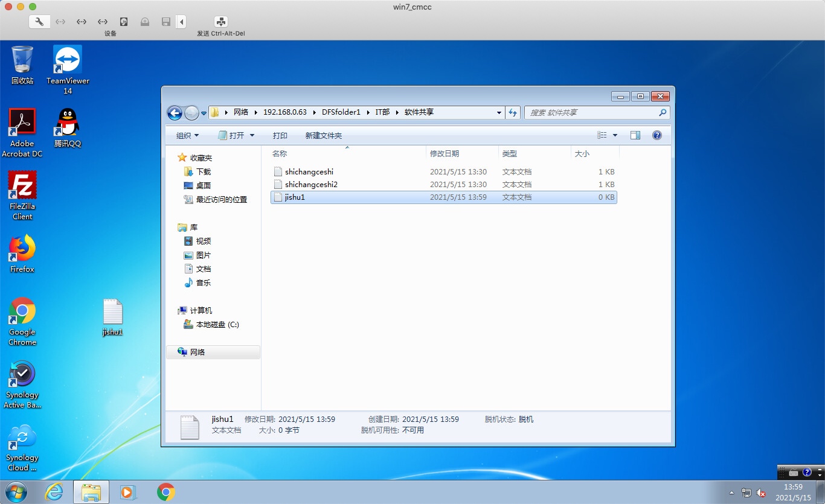Image resolution: width=825 pixels, height=504 pixels.
Task: Click the 打印 toolbar button
Action: point(280,135)
